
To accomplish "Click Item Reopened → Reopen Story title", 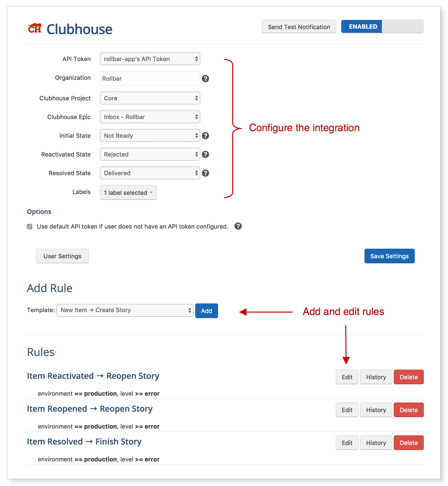I will coord(90,409).
